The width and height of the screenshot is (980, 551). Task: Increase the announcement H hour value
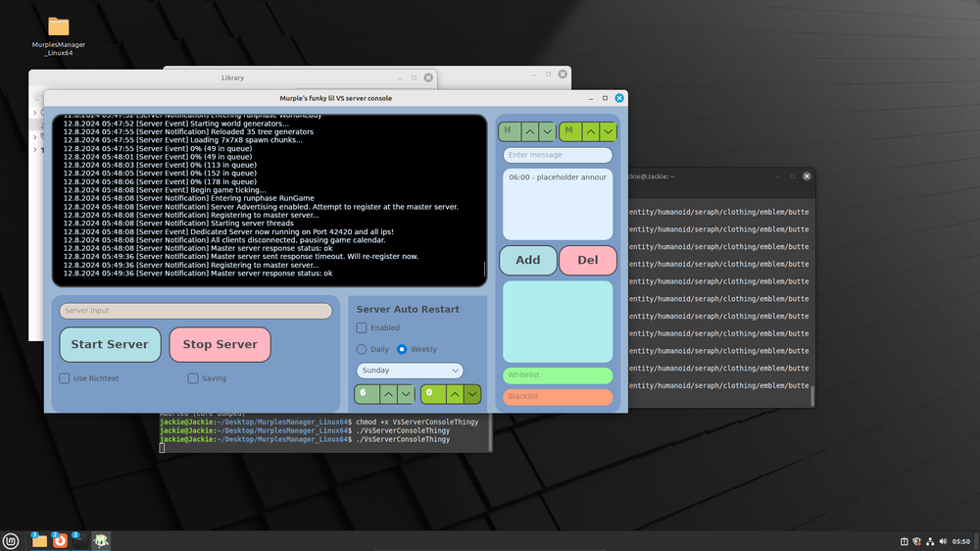[x=530, y=130]
